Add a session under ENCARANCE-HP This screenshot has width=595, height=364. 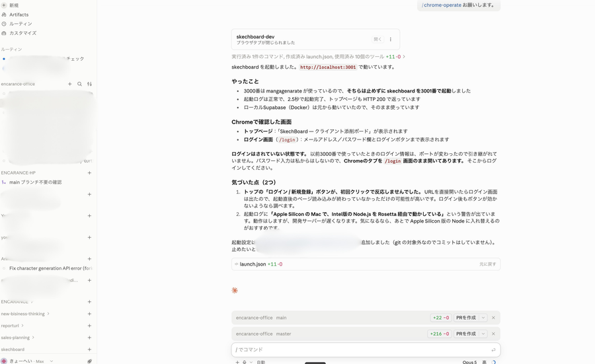tap(89, 172)
